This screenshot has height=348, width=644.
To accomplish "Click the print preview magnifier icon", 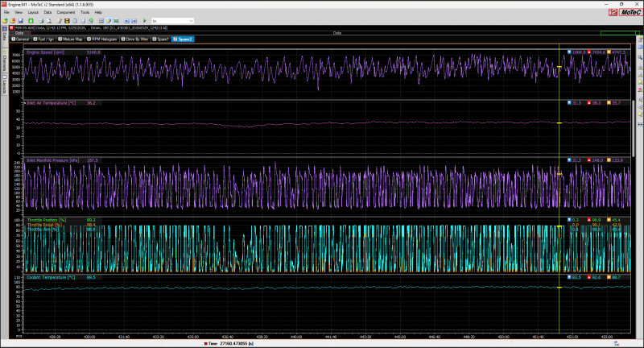I will click(x=48, y=21).
